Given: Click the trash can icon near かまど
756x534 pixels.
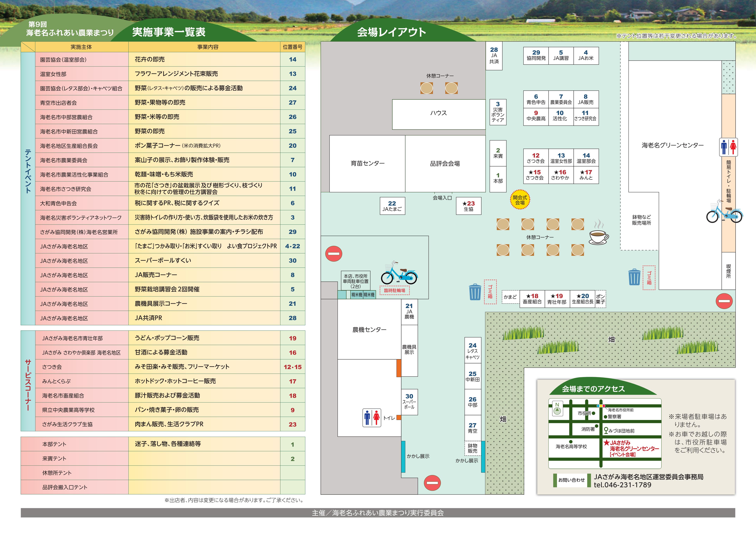Looking at the screenshot, I should pos(475,292).
